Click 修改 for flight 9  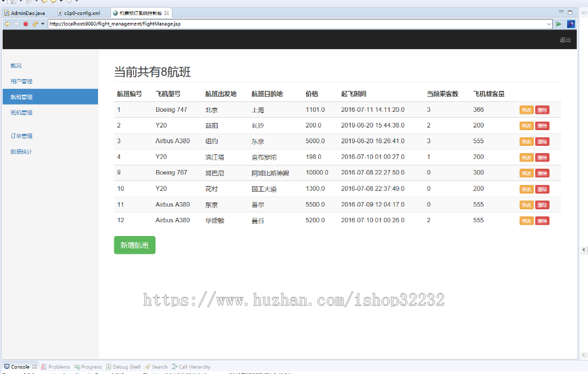(x=527, y=173)
